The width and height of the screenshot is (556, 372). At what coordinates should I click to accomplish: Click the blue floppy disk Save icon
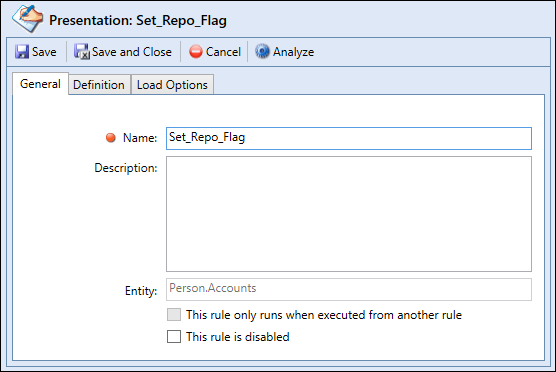[22, 52]
